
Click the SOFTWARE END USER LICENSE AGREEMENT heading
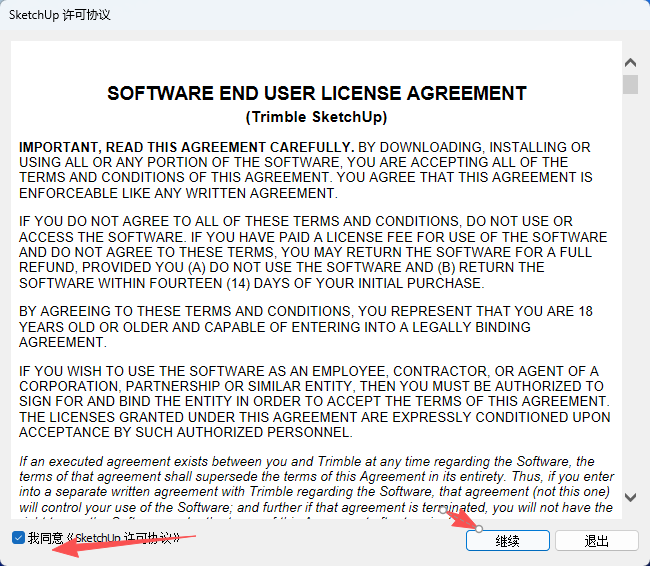point(316,94)
